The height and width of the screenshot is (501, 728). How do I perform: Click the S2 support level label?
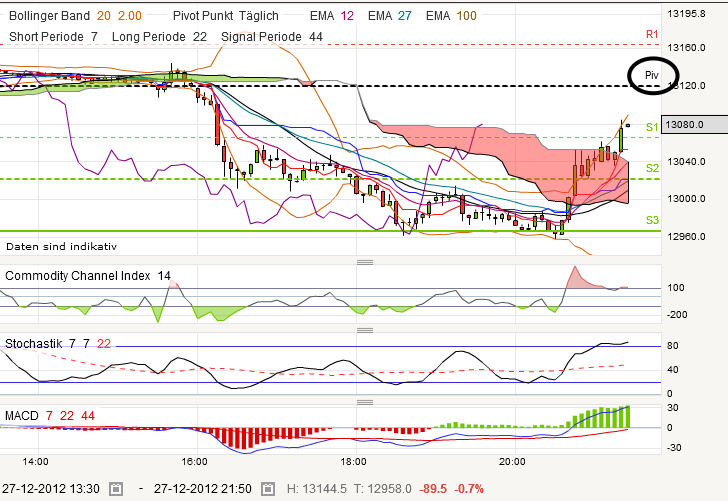click(x=652, y=168)
